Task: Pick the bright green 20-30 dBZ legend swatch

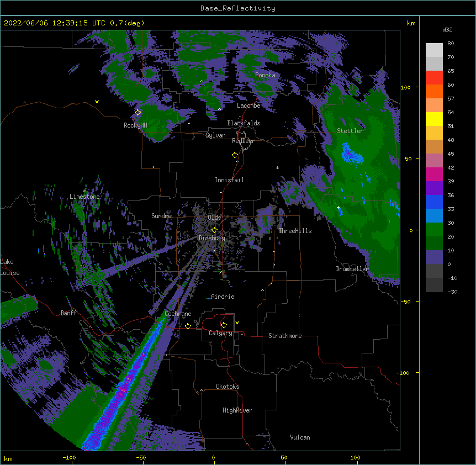Action: 434,230
